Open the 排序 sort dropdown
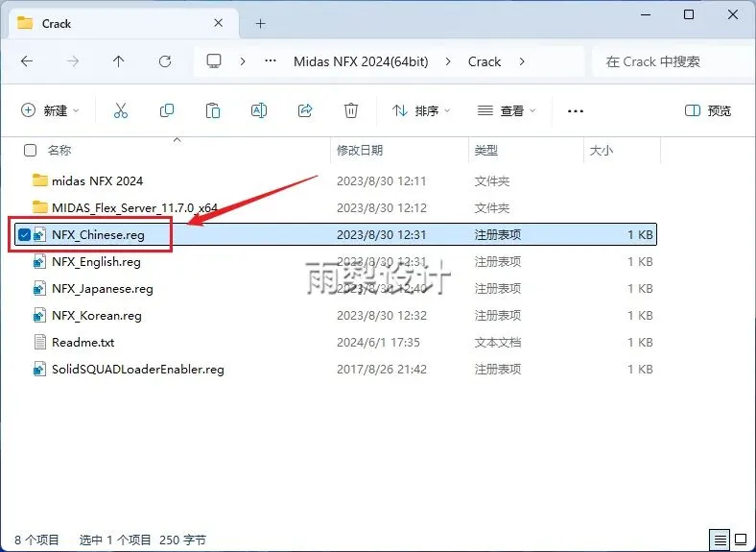 pos(421,111)
